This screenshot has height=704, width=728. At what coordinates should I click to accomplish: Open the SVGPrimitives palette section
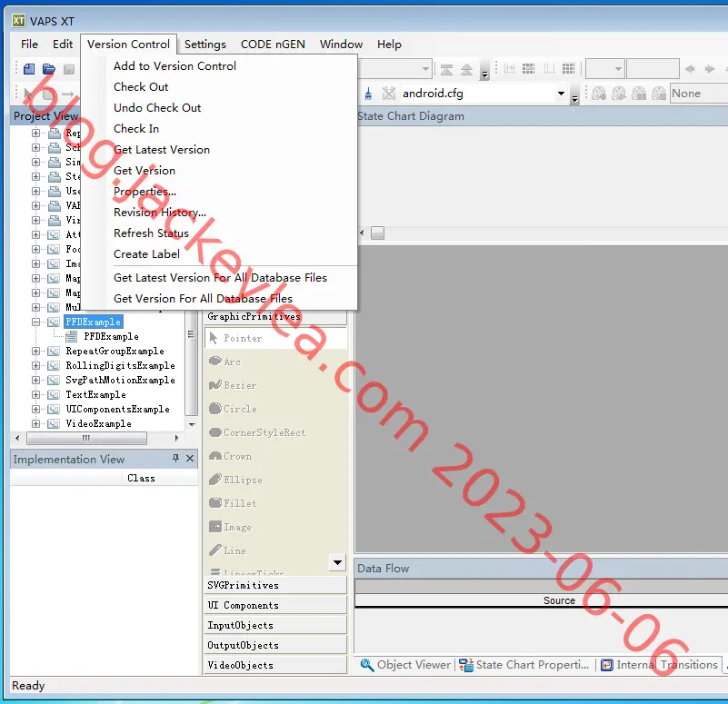[275, 585]
